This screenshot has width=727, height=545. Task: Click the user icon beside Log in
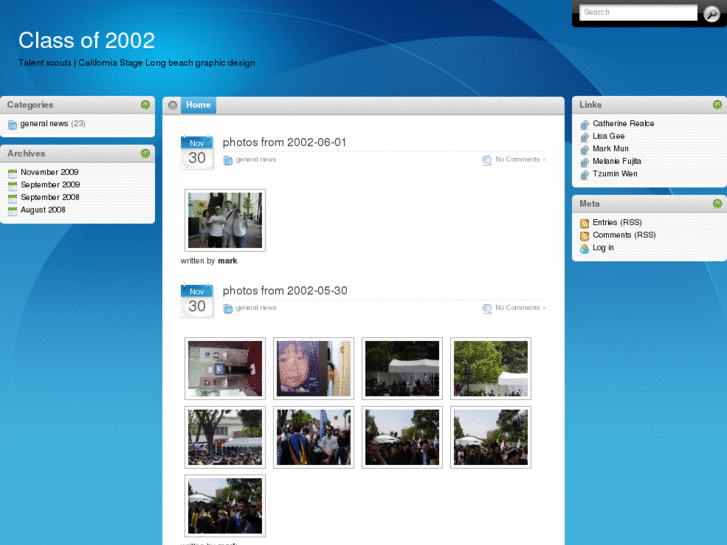pos(585,249)
